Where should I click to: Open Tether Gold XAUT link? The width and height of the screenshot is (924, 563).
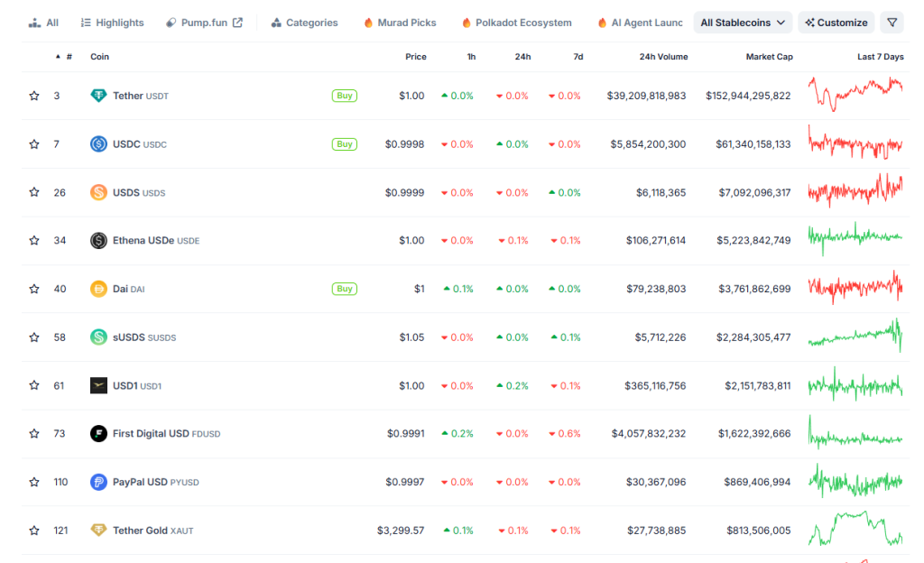point(153,530)
